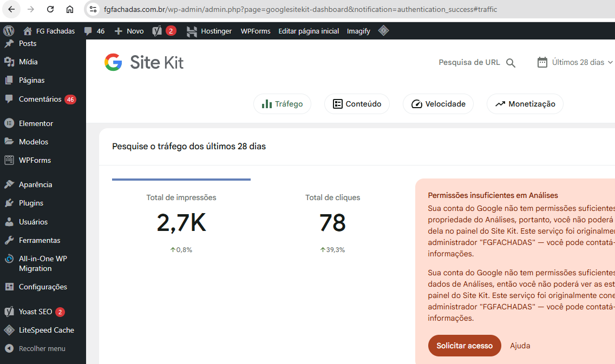Click the browser reload icon
The width and height of the screenshot is (615, 364).
(x=50, y=9)
